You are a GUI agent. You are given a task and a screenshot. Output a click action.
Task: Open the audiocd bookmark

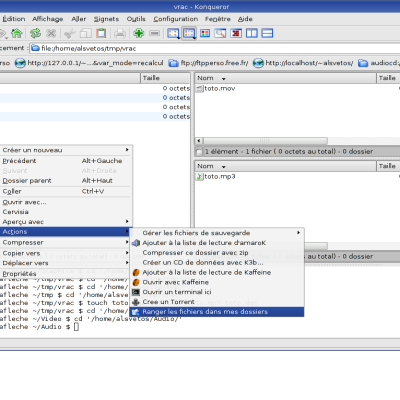click(x=379, y=63)
